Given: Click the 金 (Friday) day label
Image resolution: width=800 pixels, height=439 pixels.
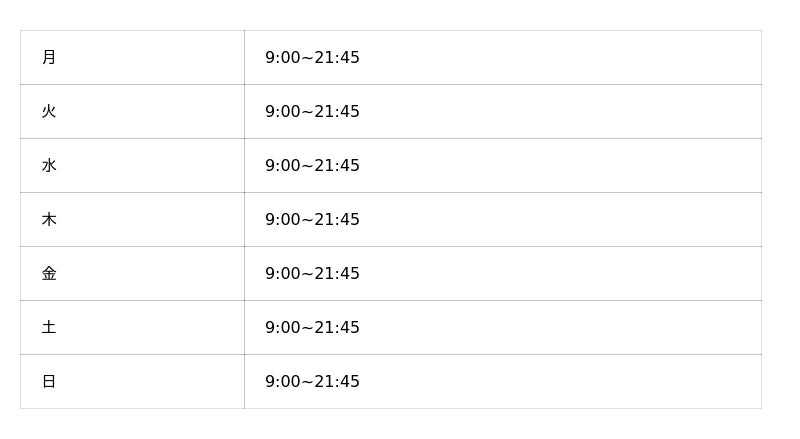Looking at the screenshot, I should 49,274.
